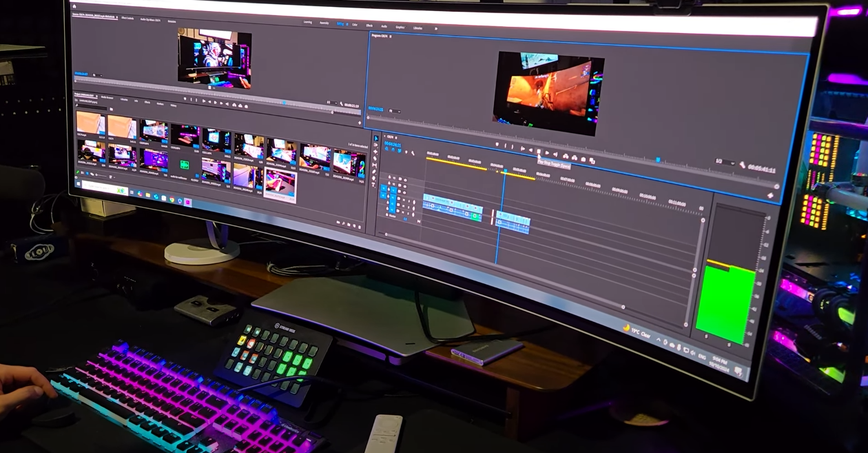Switch to the Color workspace
868x453 pixels.
(x=354, y=23)
